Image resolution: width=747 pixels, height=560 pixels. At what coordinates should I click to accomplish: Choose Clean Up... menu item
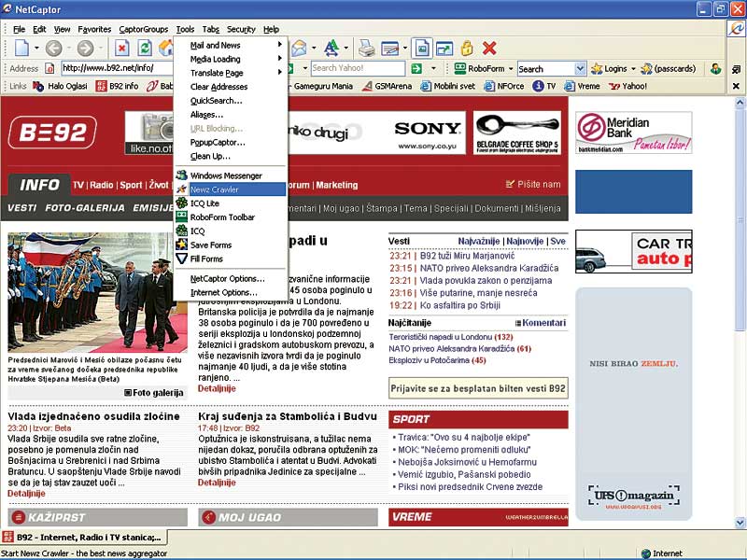pyautogui.click(x=231, y=156)
